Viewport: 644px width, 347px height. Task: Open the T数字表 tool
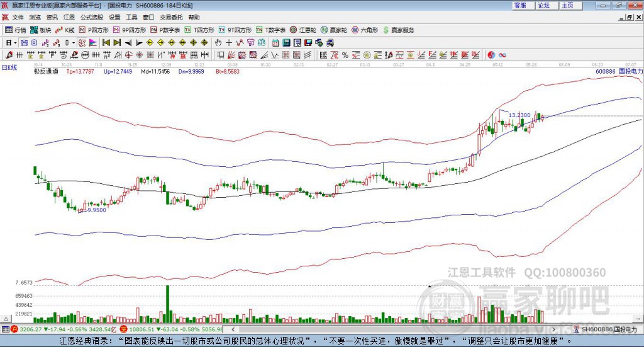point(270,30)
